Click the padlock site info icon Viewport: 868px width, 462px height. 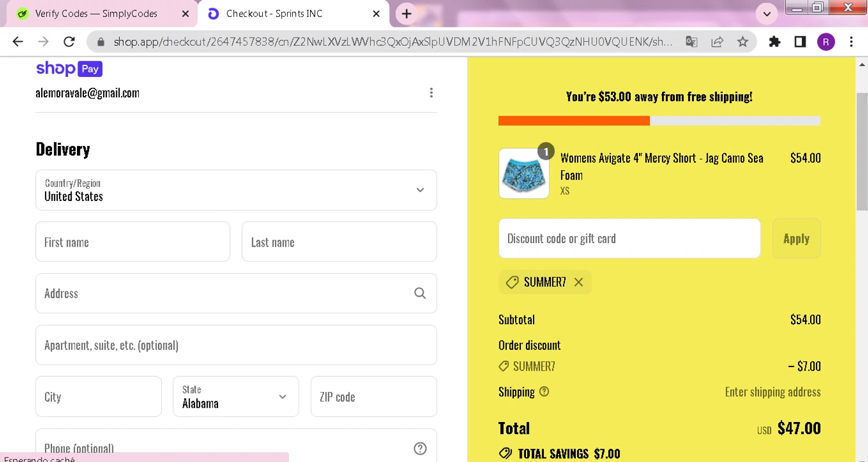tap(101, 42)
